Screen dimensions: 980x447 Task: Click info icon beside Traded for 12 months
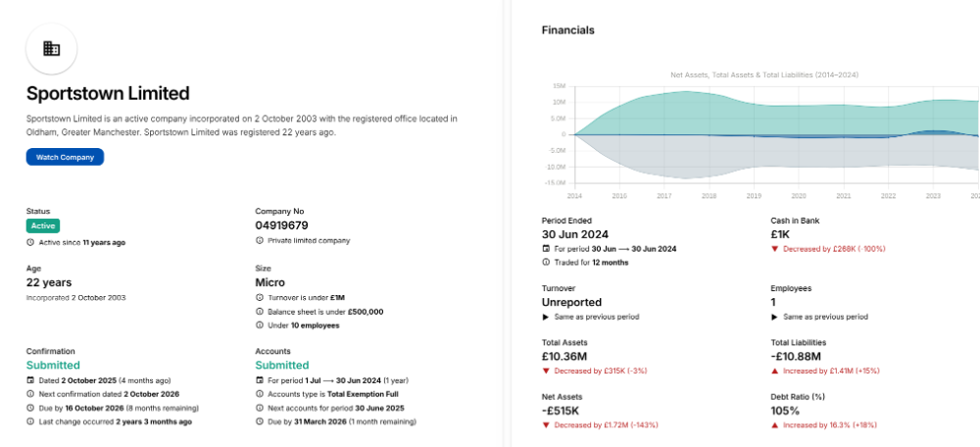(x=546, y=263)
